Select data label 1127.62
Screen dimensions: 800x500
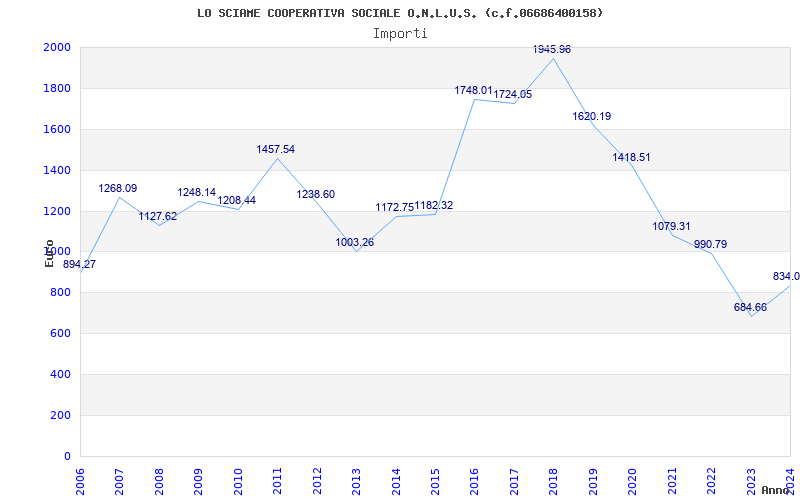[x=158, y=216]
